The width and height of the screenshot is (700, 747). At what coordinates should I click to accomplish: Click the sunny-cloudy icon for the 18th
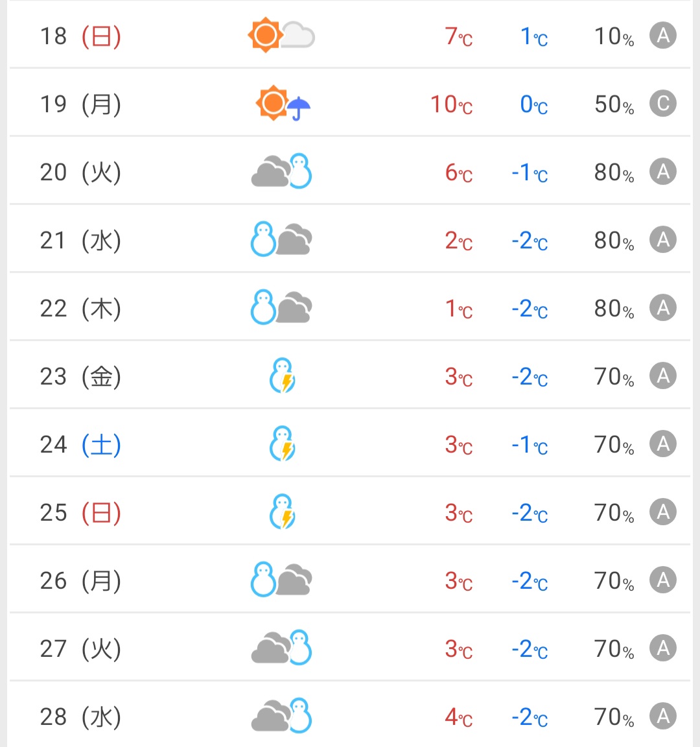(x=281, y=35)
